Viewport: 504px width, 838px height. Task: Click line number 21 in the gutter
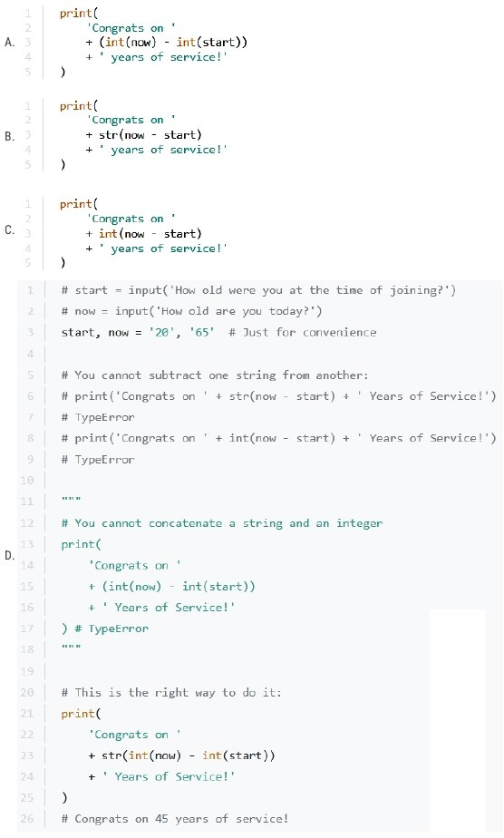pos(26,713)
